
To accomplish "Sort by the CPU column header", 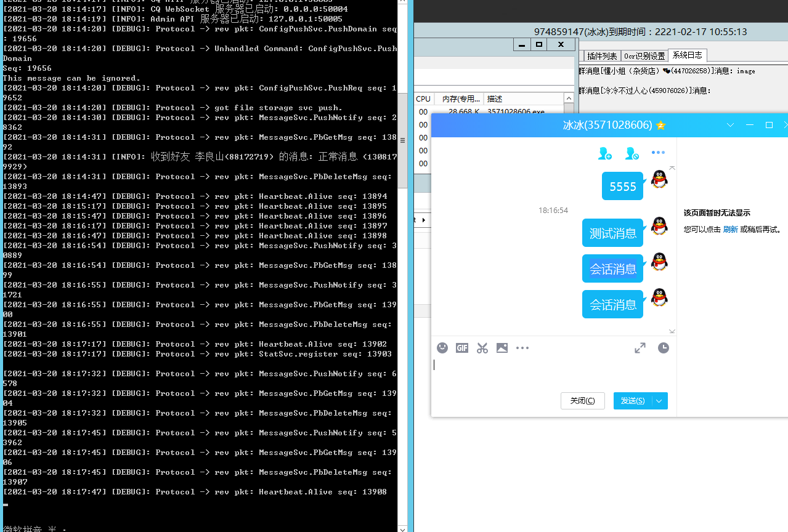I will pyautogui.click(x=423, y=99).
